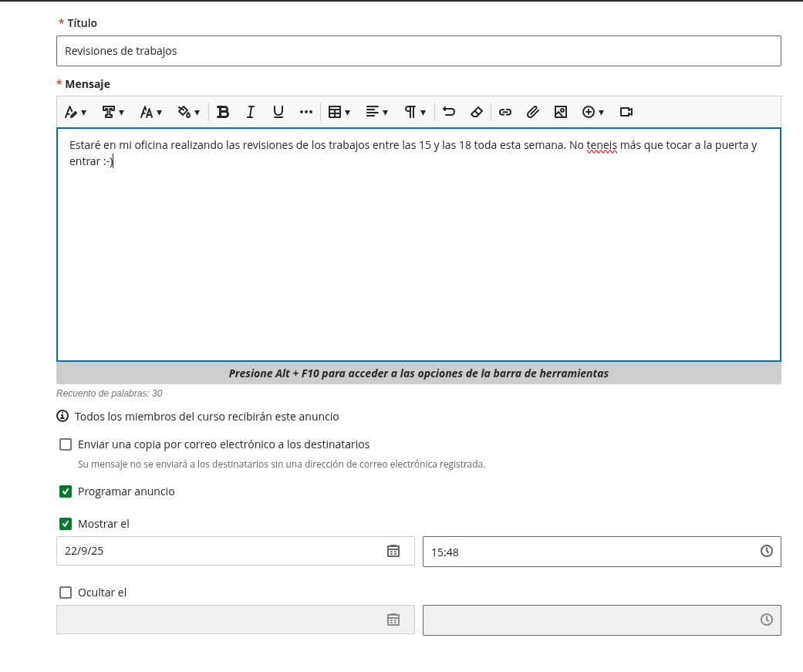803x672 pixels.
Task: Uncheck the Mostrar el checkbox
Action: pos(66,524)
